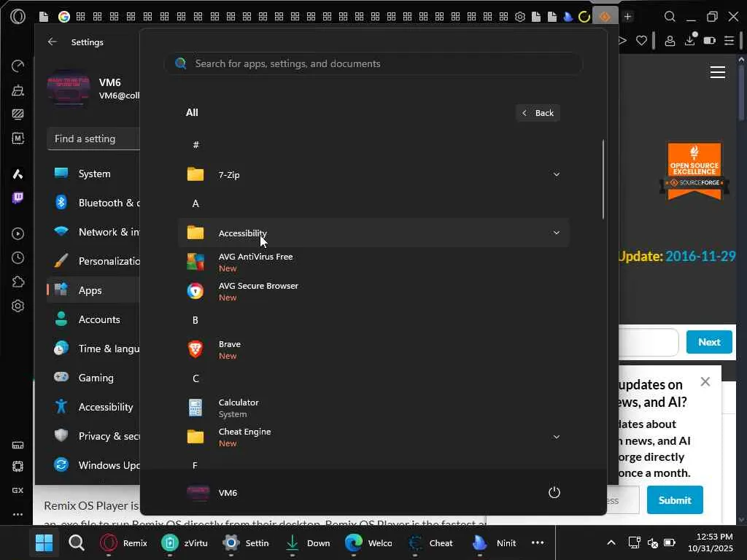Show hidden tray icons chevron
This screenshot has width=747, height=560.
611,542
